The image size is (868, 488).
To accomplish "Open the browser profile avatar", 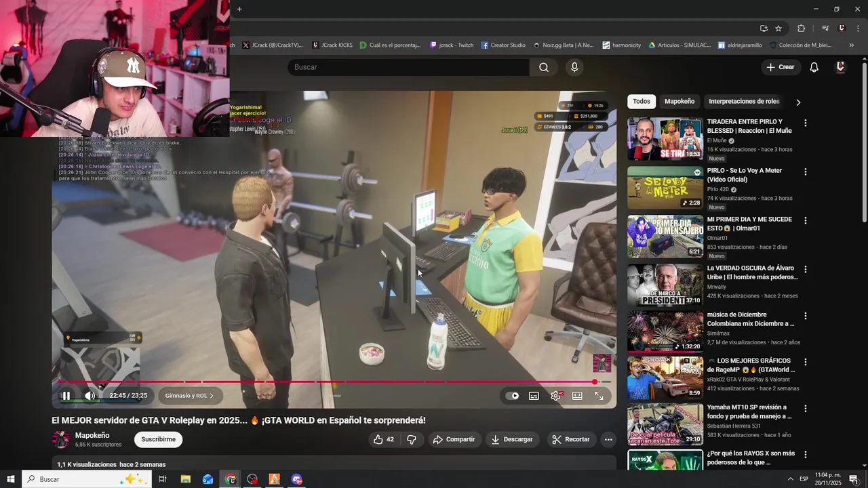I will pyautogui.click(x=842, y=28).
